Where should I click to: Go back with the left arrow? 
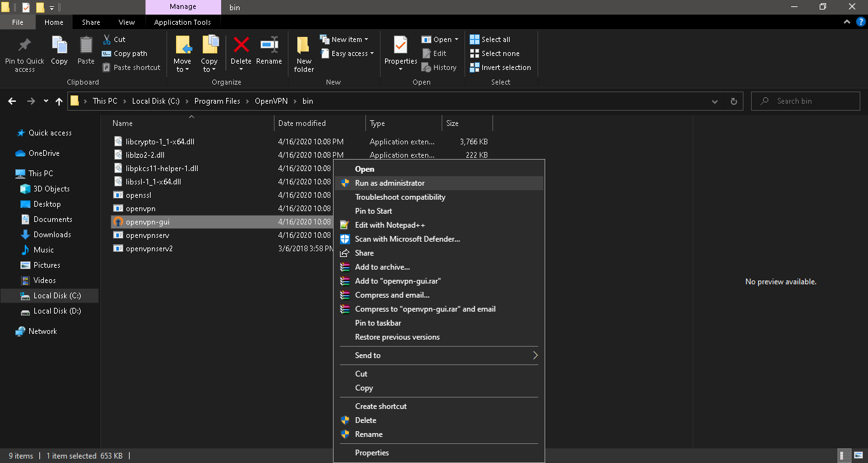12,101
